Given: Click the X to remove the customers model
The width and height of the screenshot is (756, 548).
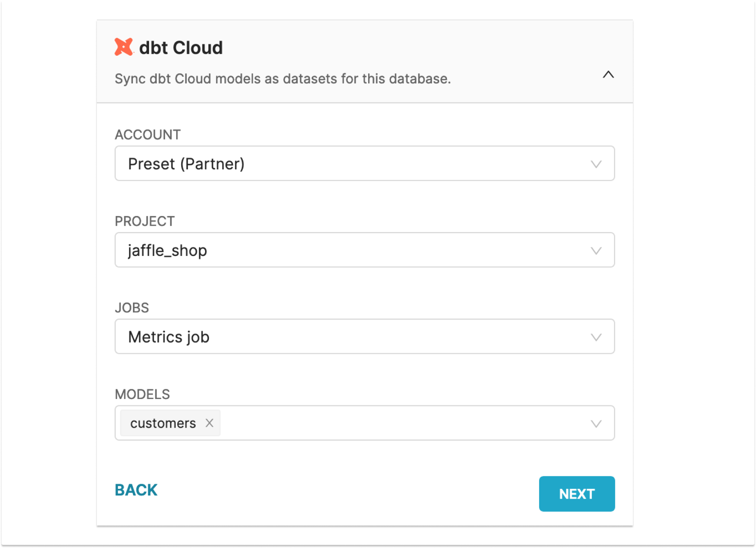Looking at the screenshot, I should 209,423.
